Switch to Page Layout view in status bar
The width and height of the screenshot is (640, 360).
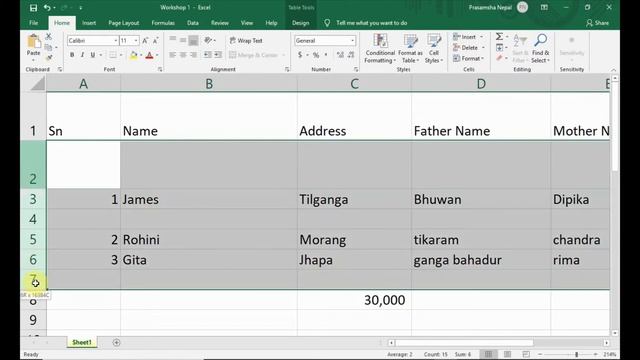(x=507, y=354)
